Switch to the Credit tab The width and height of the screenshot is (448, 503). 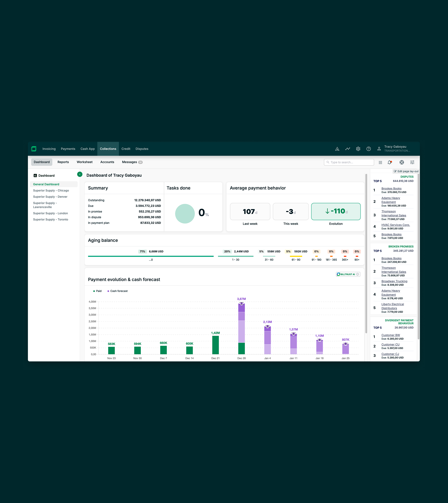pyautogui.click(x=126, y=149)
